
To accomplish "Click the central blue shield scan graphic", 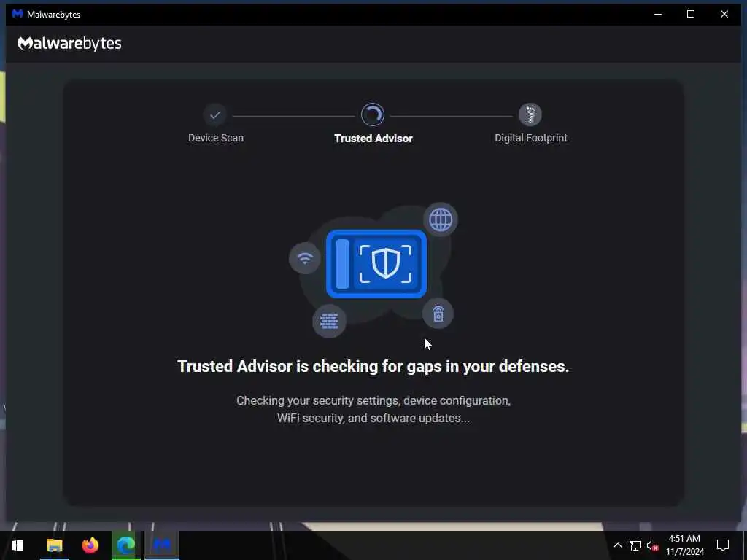I will click(376, 264).
